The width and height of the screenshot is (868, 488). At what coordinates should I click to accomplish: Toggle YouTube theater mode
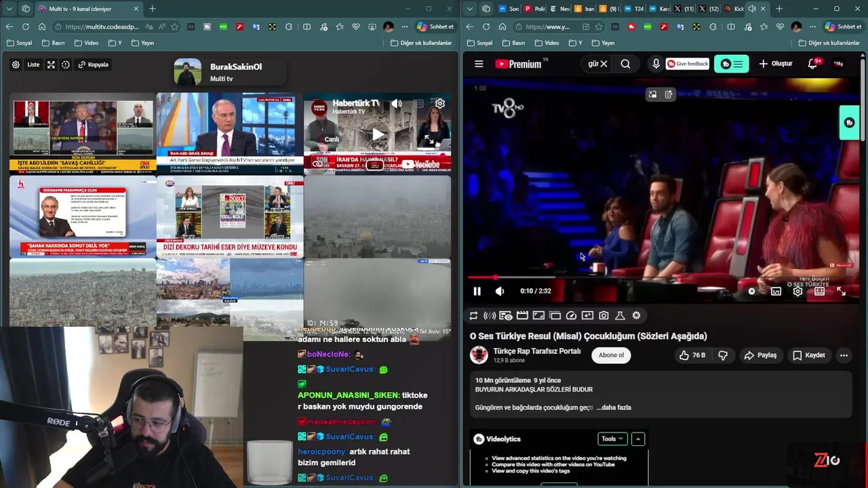point(819,291)
